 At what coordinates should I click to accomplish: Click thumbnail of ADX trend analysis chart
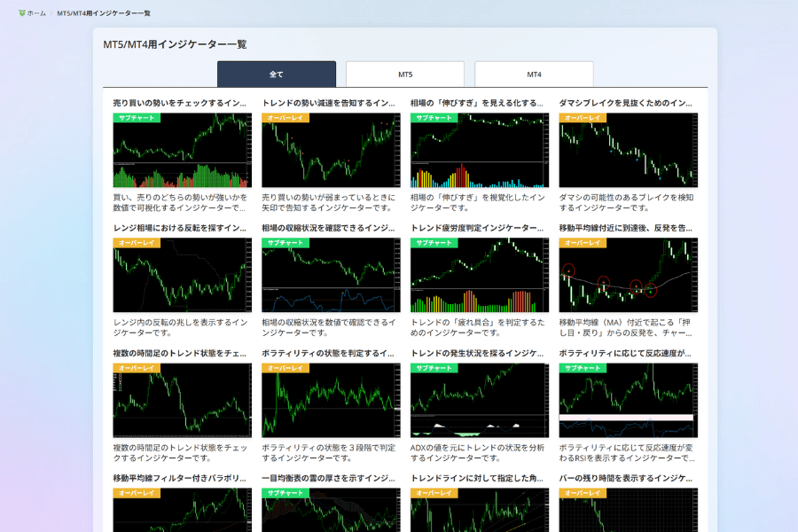tap(480, 400)
